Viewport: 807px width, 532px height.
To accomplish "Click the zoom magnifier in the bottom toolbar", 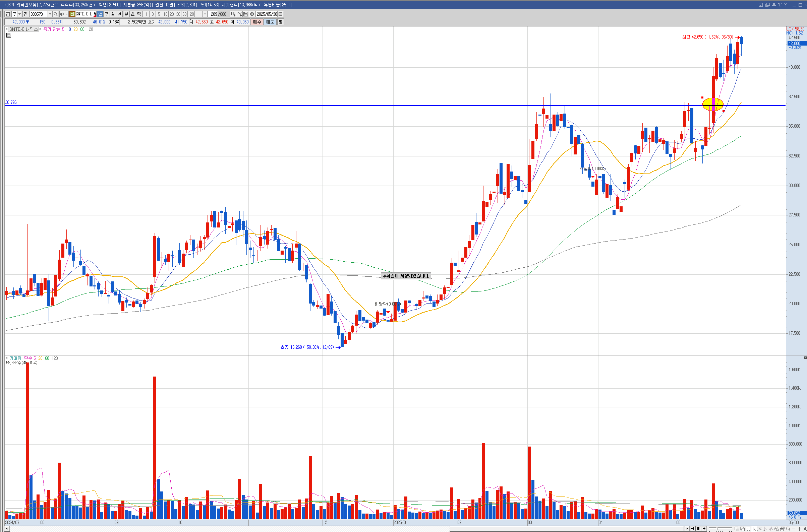I will pyautogui.click(x=788, y=529).
